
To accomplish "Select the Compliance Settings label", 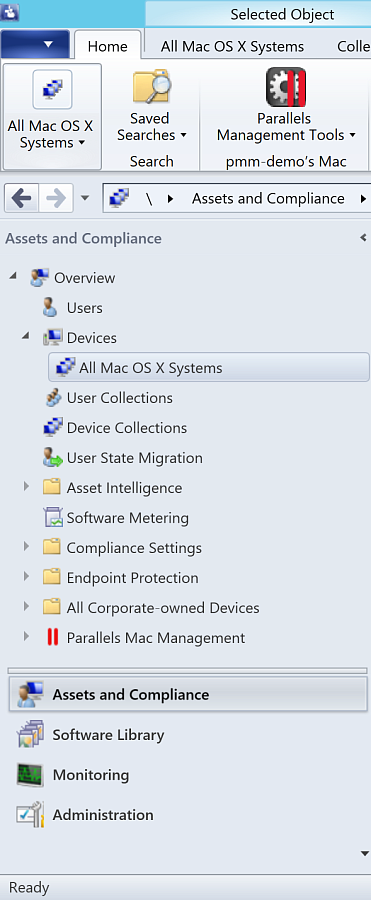I will point(134,548).
